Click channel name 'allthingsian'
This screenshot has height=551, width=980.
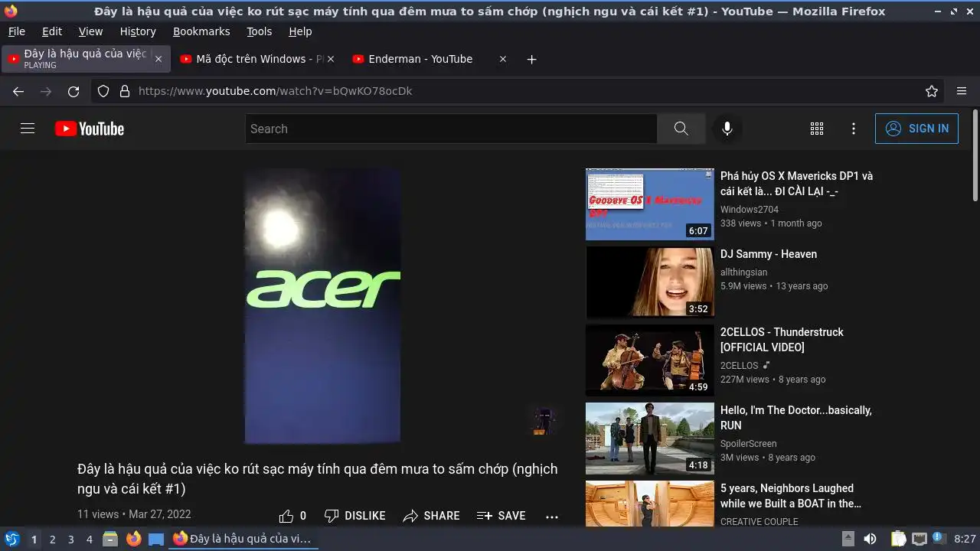743,272
